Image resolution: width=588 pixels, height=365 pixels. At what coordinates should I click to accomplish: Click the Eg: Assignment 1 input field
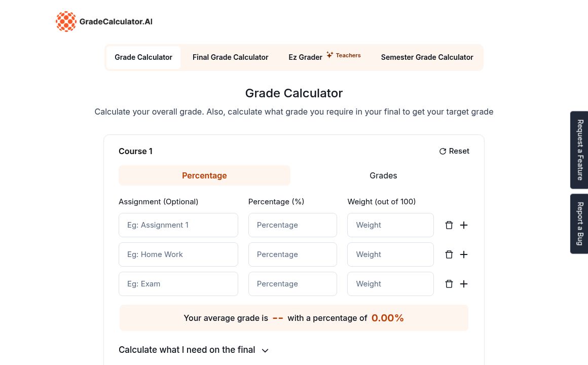[178, 225]
